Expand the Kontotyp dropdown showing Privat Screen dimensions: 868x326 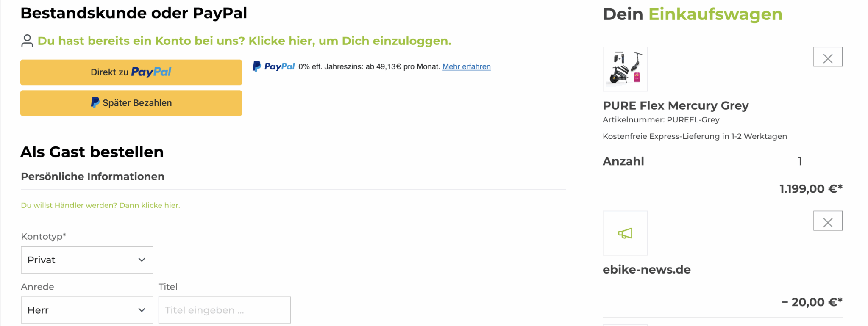(x=87, y=260)
